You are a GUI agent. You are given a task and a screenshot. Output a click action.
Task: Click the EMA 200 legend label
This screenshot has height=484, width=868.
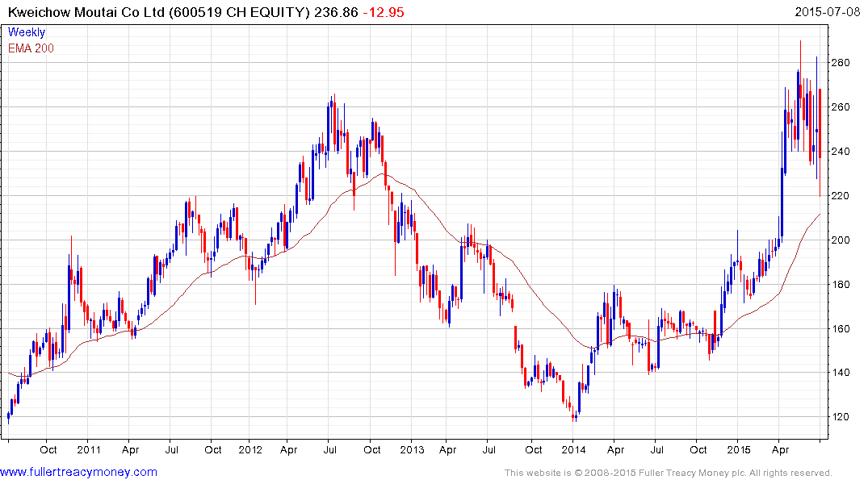coord(31,48)
